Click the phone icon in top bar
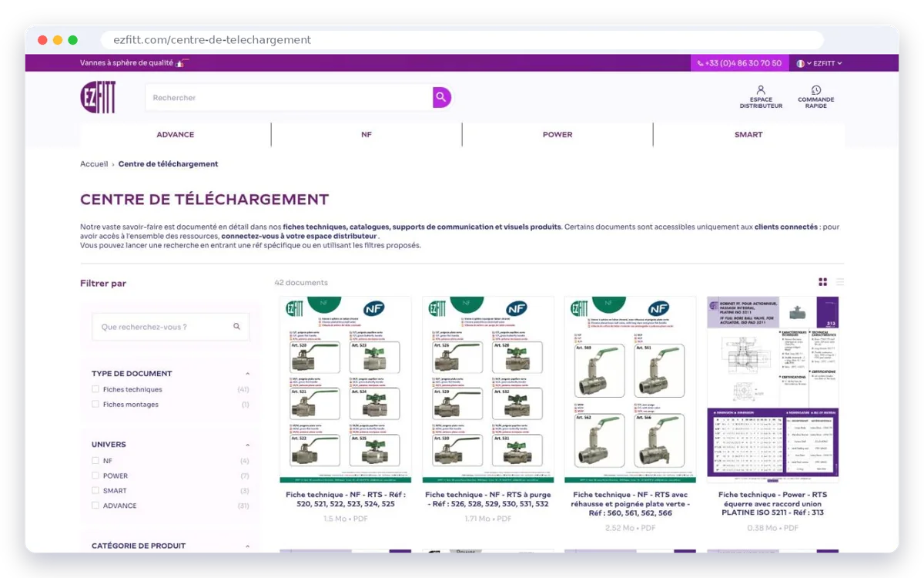The width and height of the screenshot is (924, 578). tap(700, 63)
